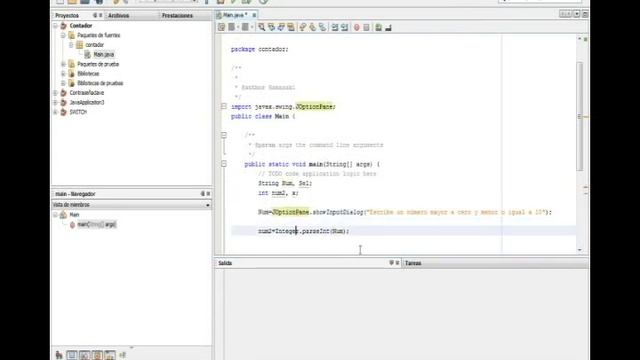Fold the import statement code block
This screenshot has height=360, width=640.
(224, 107)
